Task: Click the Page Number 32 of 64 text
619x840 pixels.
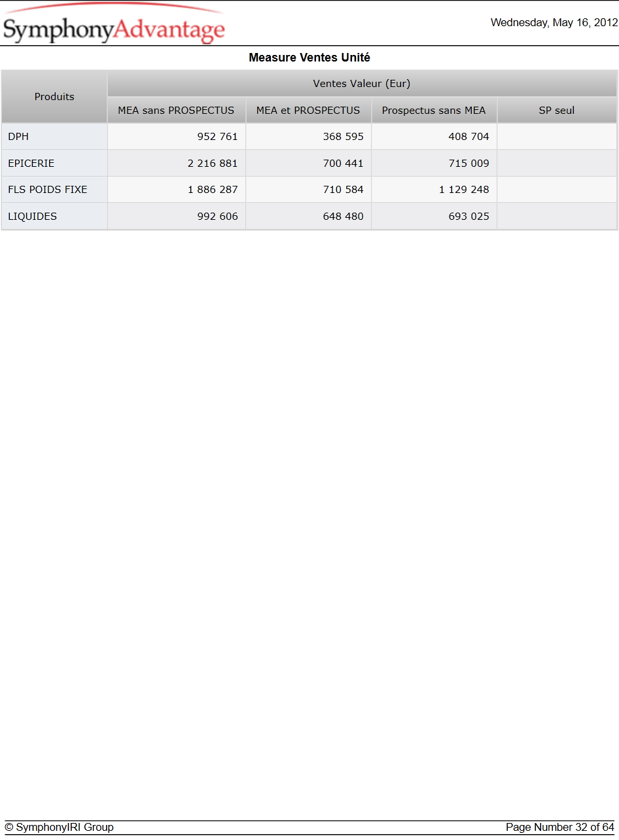Action: pos(560,828)
